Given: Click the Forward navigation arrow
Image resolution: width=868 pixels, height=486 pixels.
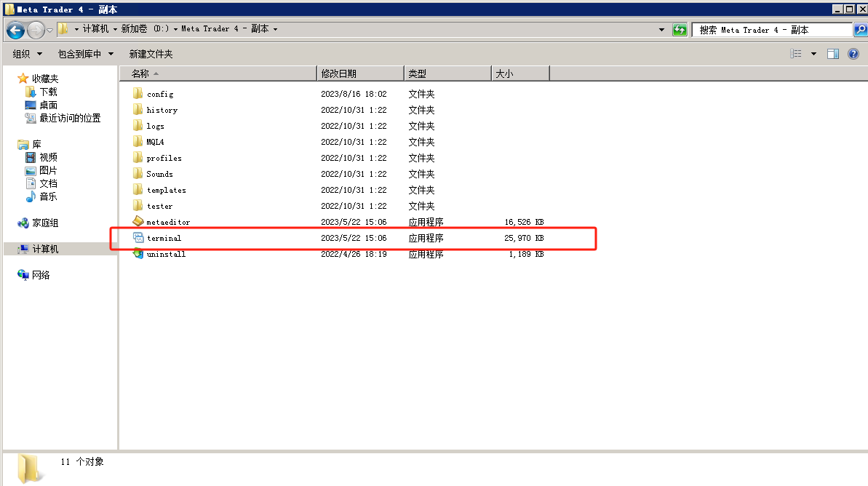Looking at the screenshot, I should (x=36, y=30).
